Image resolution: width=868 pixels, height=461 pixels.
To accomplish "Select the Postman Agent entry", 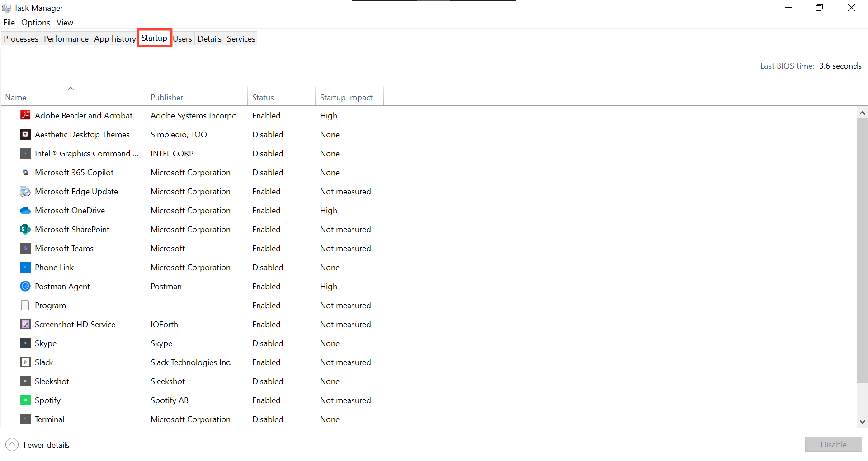I will pyautogui.click(x=62, y=287).
